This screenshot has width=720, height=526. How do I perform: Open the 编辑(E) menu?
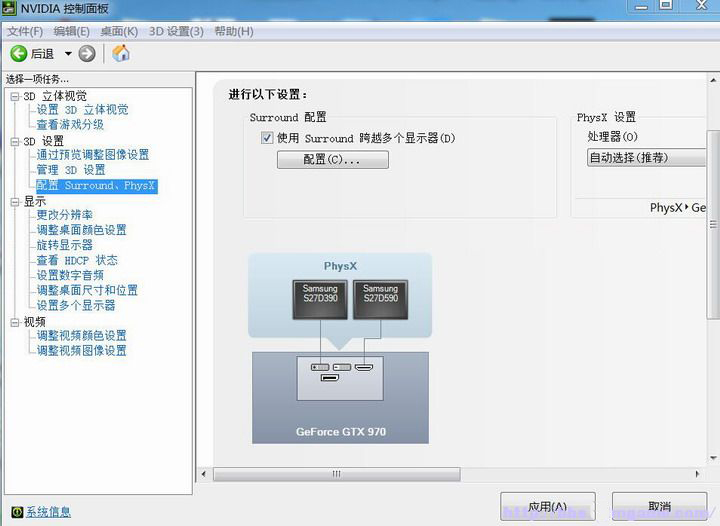pos(72,31)
